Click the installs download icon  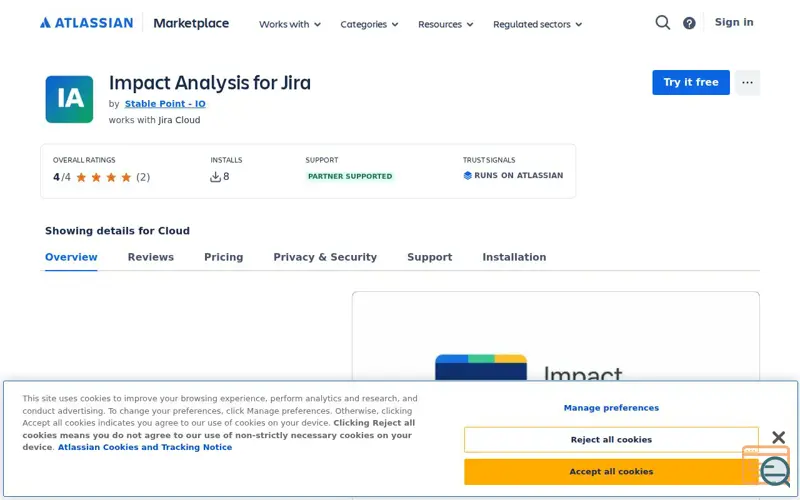(215, 177)
